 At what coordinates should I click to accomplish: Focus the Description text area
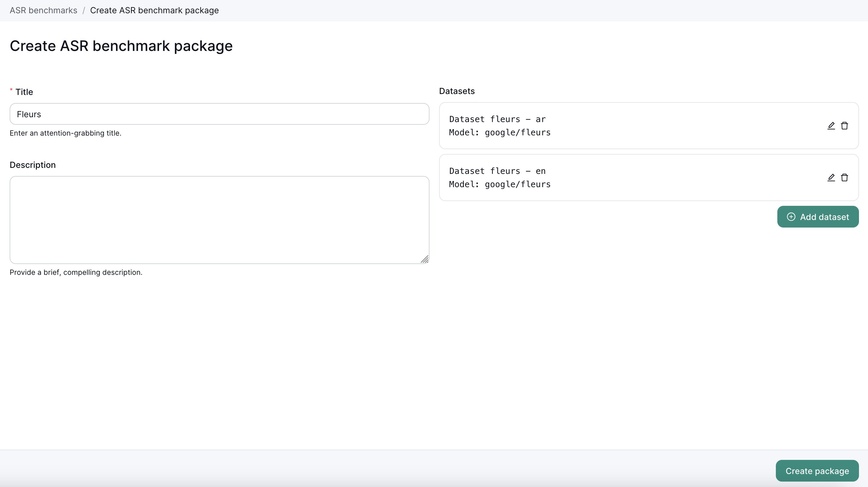(219, 220)
